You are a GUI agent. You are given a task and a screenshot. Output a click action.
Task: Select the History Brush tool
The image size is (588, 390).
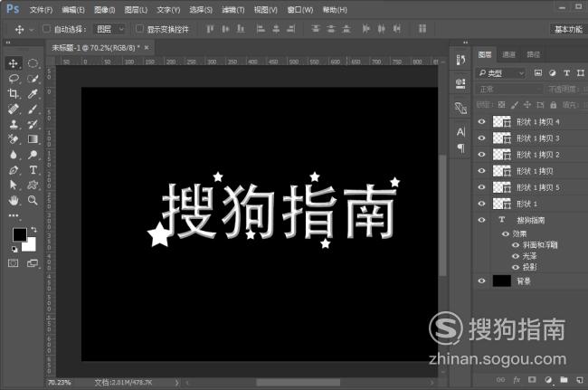(x=33, y=124)
